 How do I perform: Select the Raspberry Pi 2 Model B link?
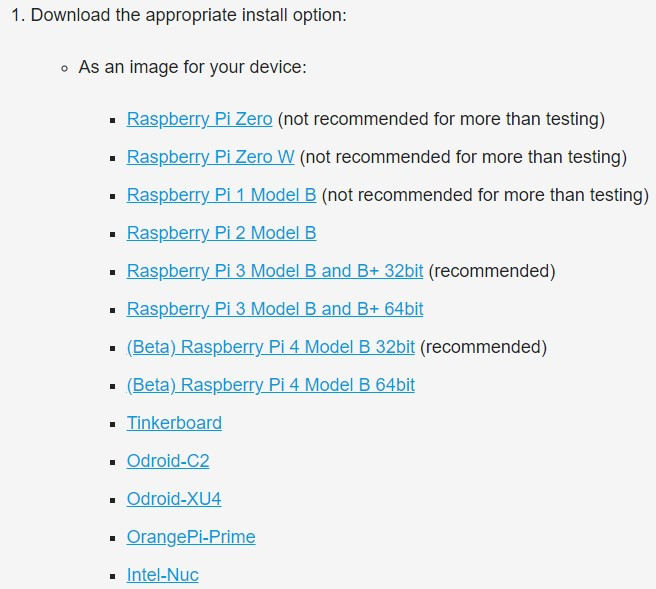coord(221,233)
